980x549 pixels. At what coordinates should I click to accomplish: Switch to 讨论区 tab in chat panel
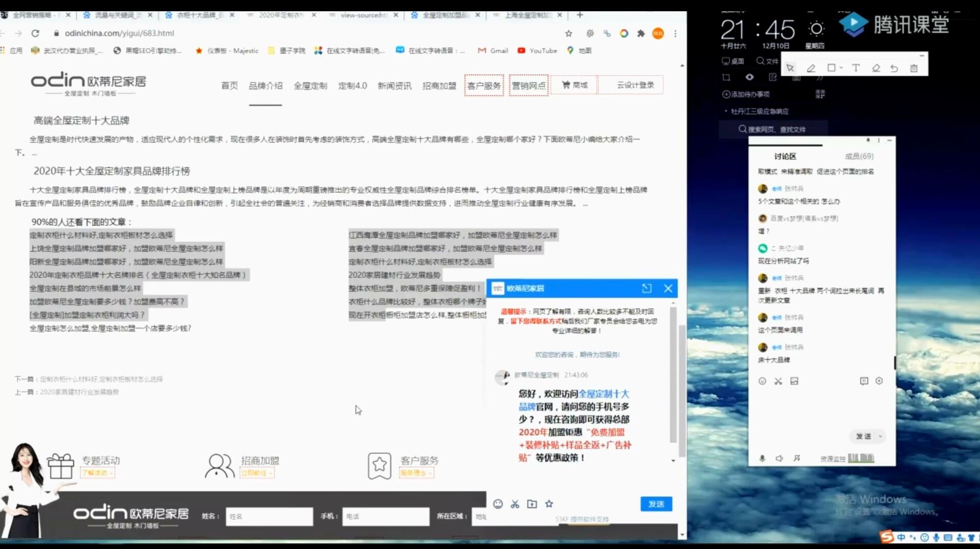click(x=785, y=156)
